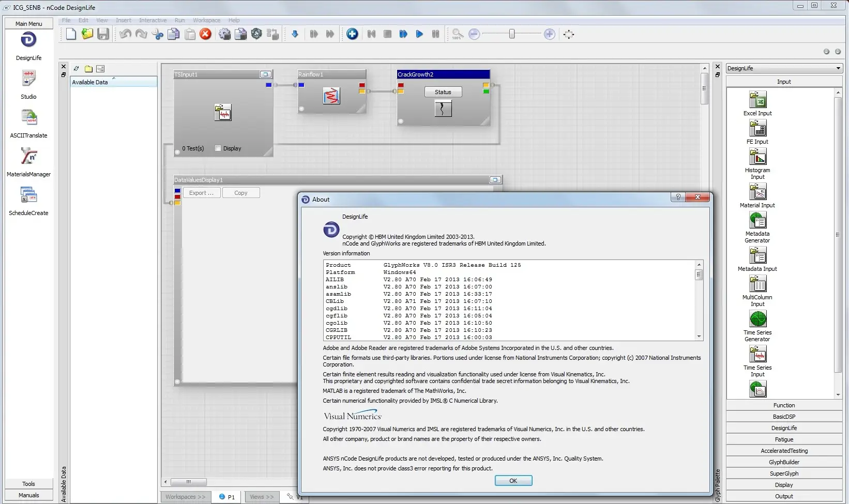The height and width of the screenshot is (504, 849).
Task: Click the zoom 100% magnifier icon
Action: 457,34
